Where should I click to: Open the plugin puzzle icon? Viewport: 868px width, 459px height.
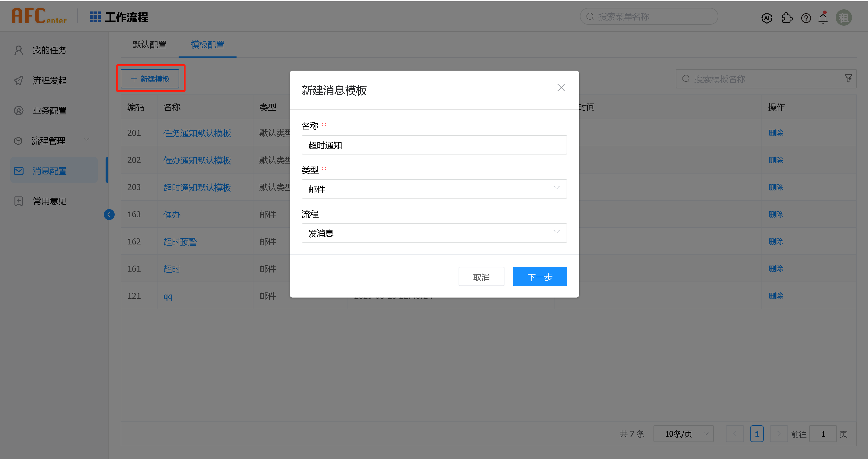point(787,18)
